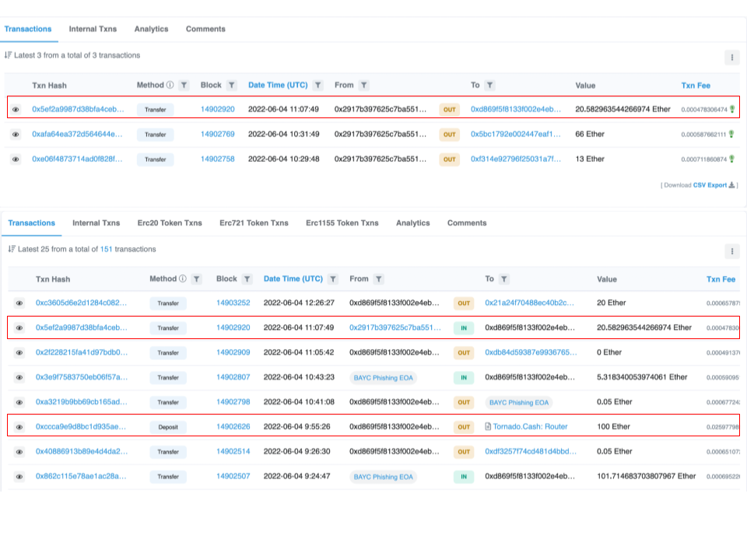This screenshot has height=560, width=747.
Task: Open From filter in top table
Action: click(364, 86)
